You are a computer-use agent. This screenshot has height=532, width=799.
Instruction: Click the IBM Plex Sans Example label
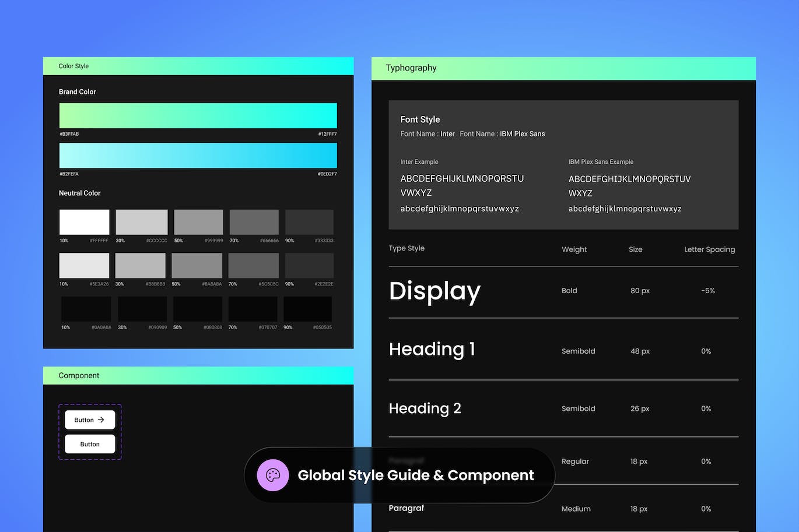click(601, 162)
